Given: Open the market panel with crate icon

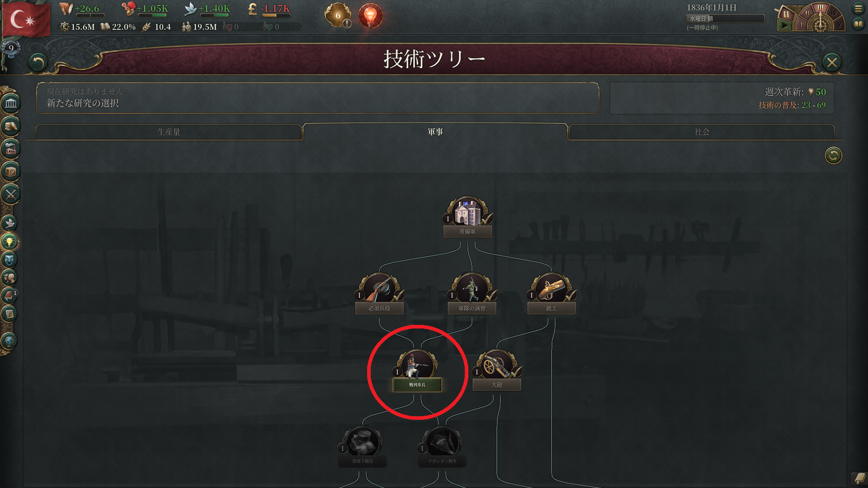Looking at the screenshot, I should pos(10,172).
